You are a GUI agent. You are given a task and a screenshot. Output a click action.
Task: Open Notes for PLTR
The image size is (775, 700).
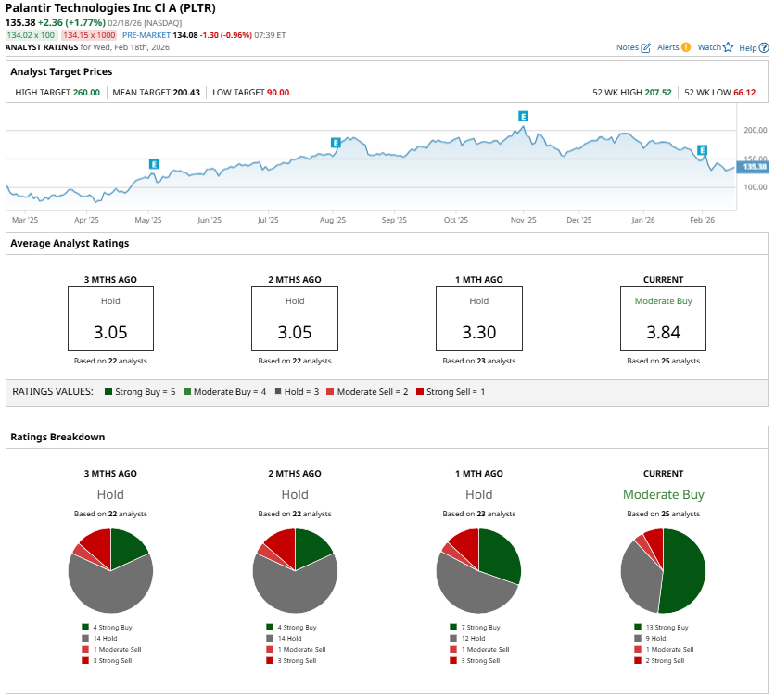click(633, 47)
